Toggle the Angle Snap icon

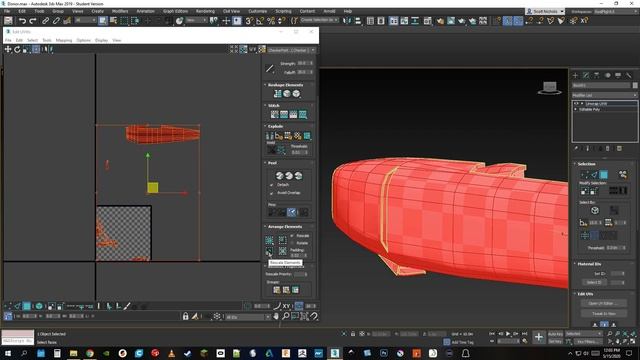point(260,21)
